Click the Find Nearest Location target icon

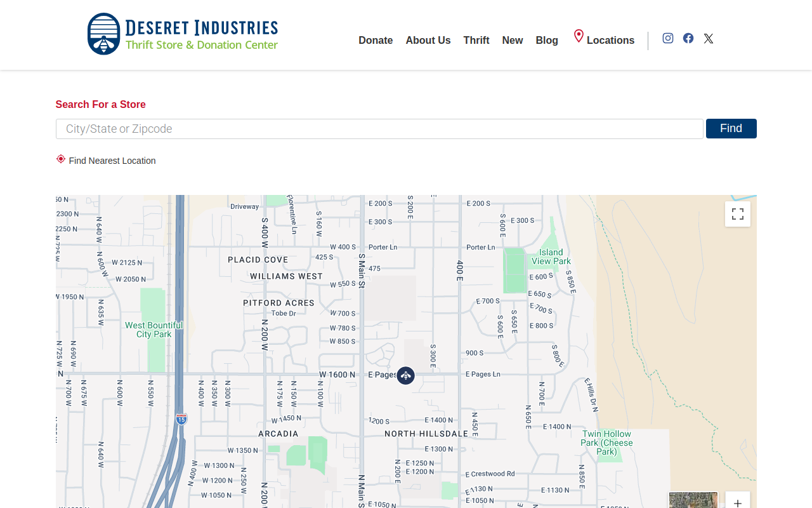click(x=61, y=159)
